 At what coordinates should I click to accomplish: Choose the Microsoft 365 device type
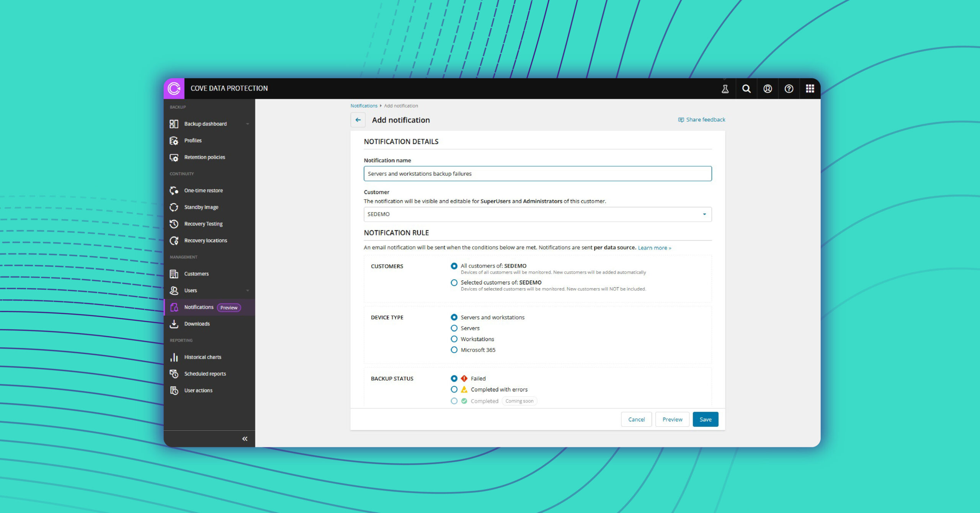tap(454, 350)
